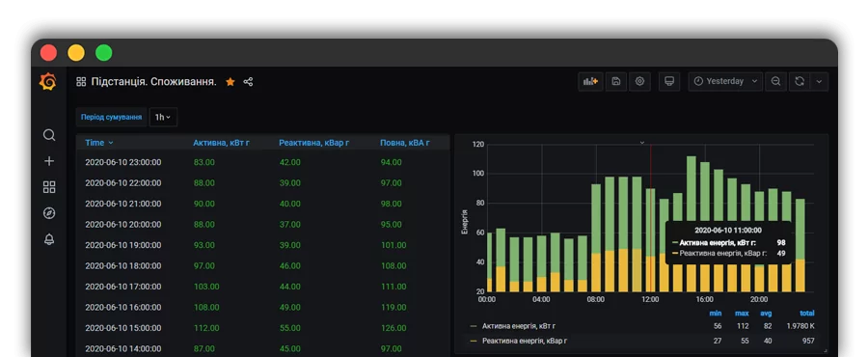Click Реактивна енергія legend color swatch
The width and height of the screenshot is (868, 357).
474,342
